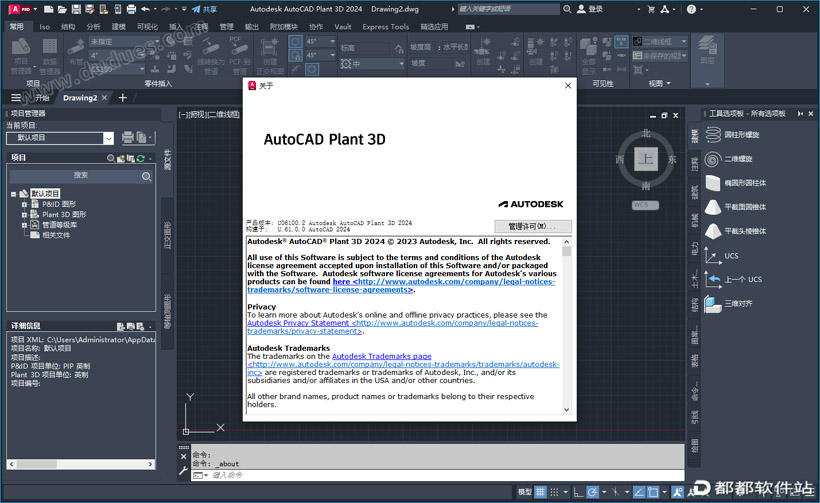
Task: Switch to the 结构 ribbon tab
Action: click(x=68, y=27)
